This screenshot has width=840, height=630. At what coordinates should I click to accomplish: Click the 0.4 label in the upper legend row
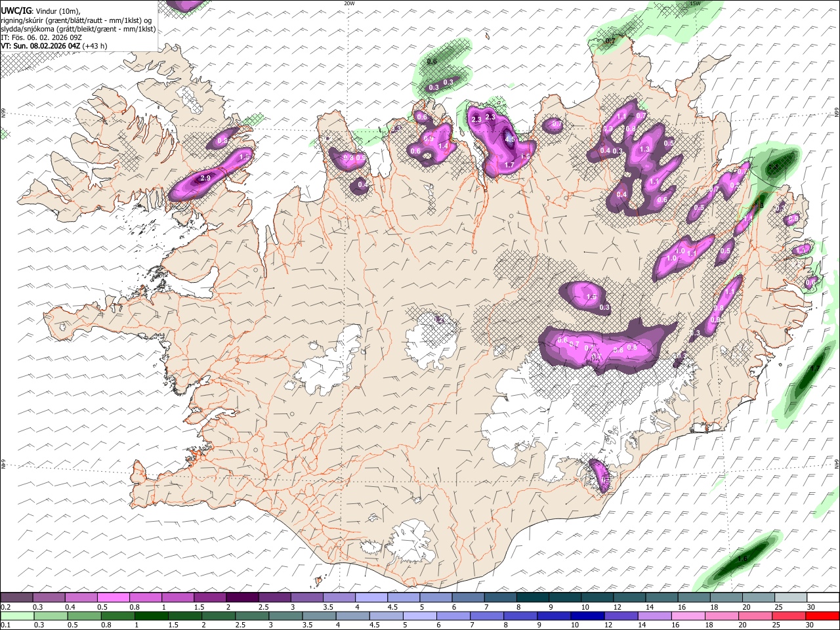click(70, 607)
